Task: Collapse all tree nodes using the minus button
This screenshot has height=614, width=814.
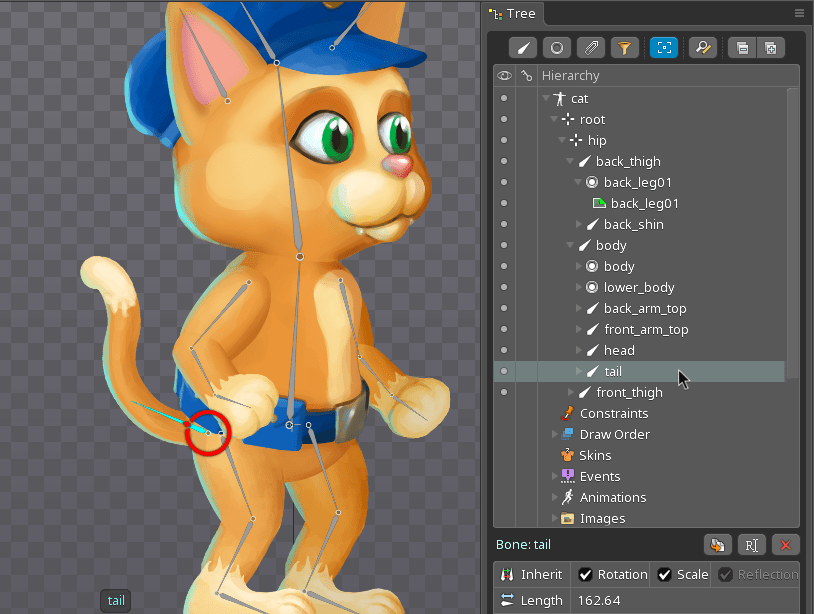Action: (740, 47)
